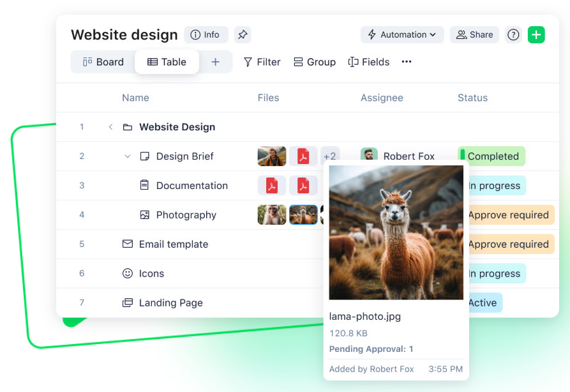This screenshot has width=570, height=392.
Task: Open the Group options
Action: point(315,62)
